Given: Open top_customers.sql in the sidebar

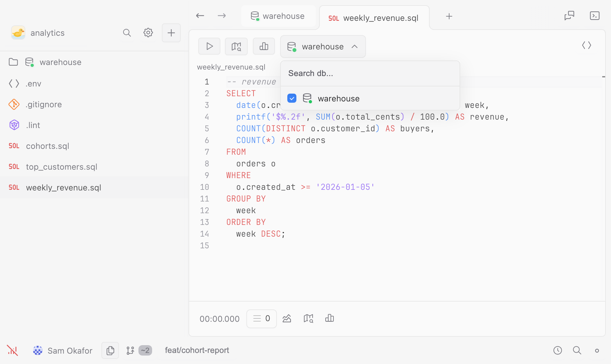Looking at the screenshot, I should (x=94, y=167).
